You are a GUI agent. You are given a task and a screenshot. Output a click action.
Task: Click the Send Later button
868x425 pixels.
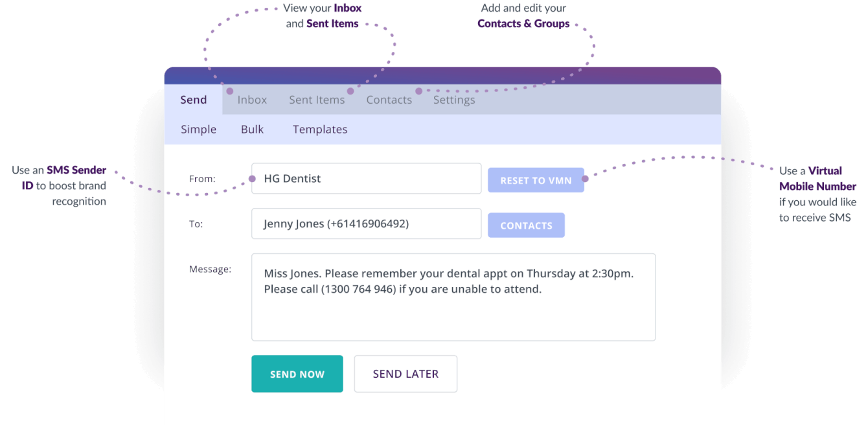(405, 374)
